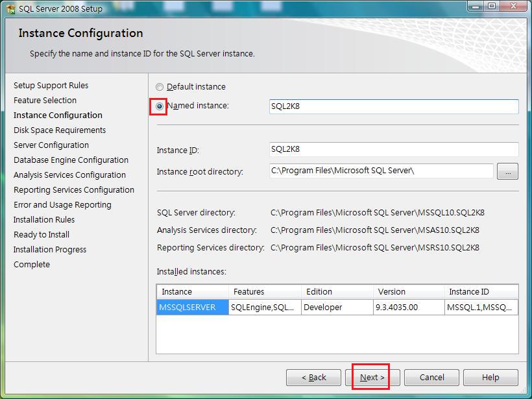This screenshot has height=399, width=532.
Task: Open setup Help
Action: (x=490, y=378)
